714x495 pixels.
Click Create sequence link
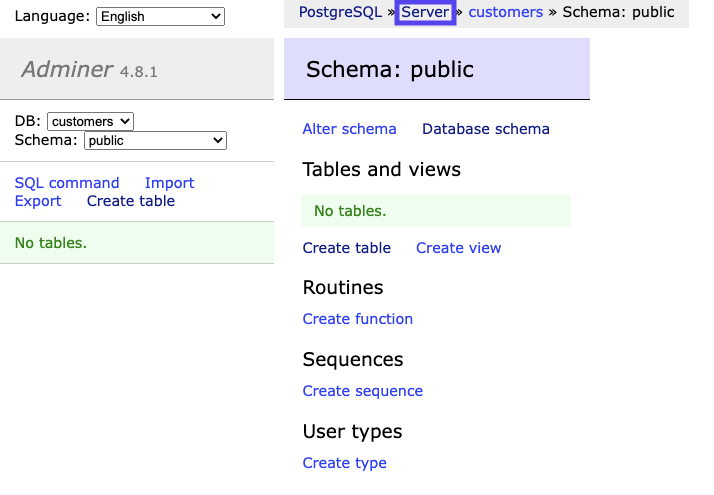(363, 391)
